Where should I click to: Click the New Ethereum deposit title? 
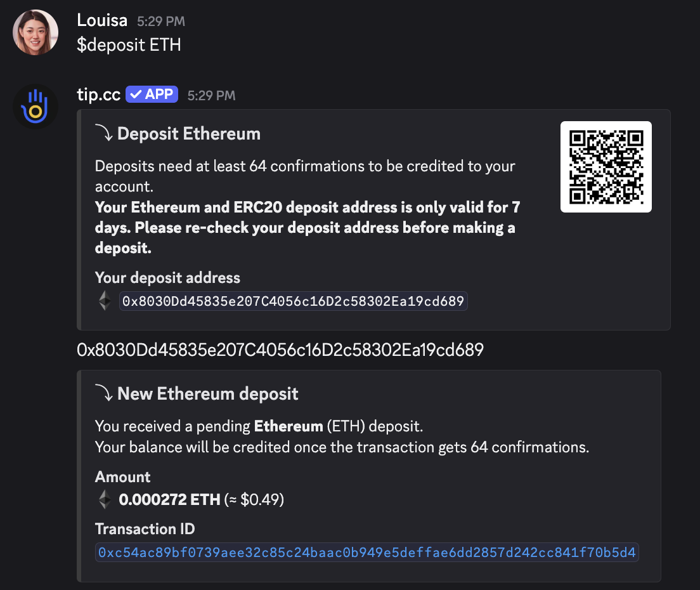point(207,393)
